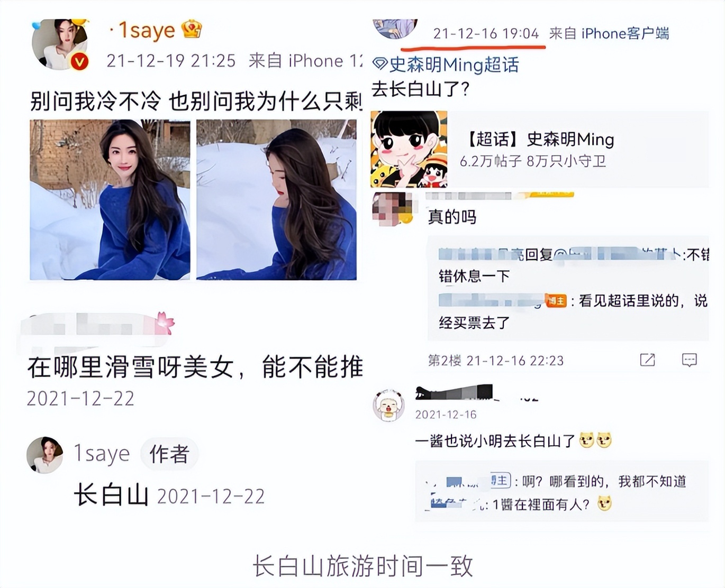Open the 【超话】史森明Ming topic card
The width and height of the screenshot is (725, 588).
tap(539, 149)
